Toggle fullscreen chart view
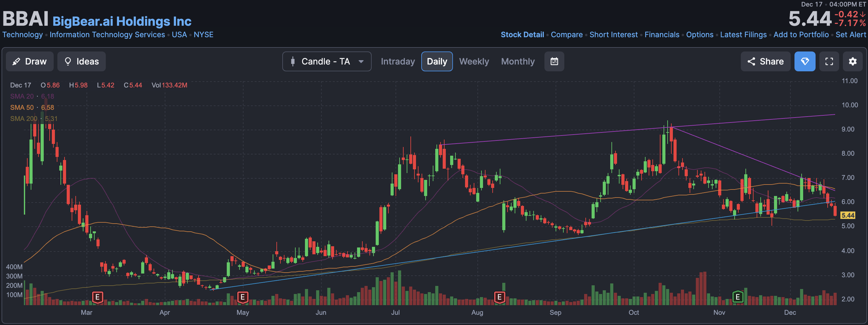This screenshot has height=325, width=868. 829,61
